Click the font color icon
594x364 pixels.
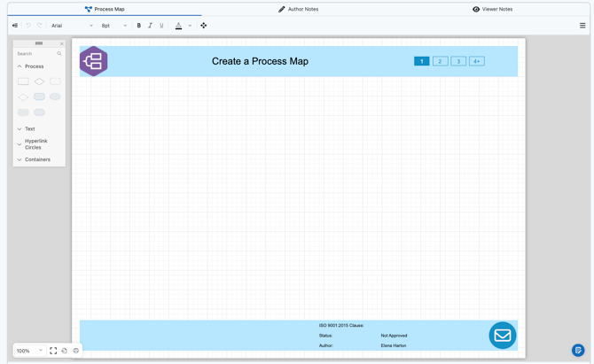tap(178, 26)
